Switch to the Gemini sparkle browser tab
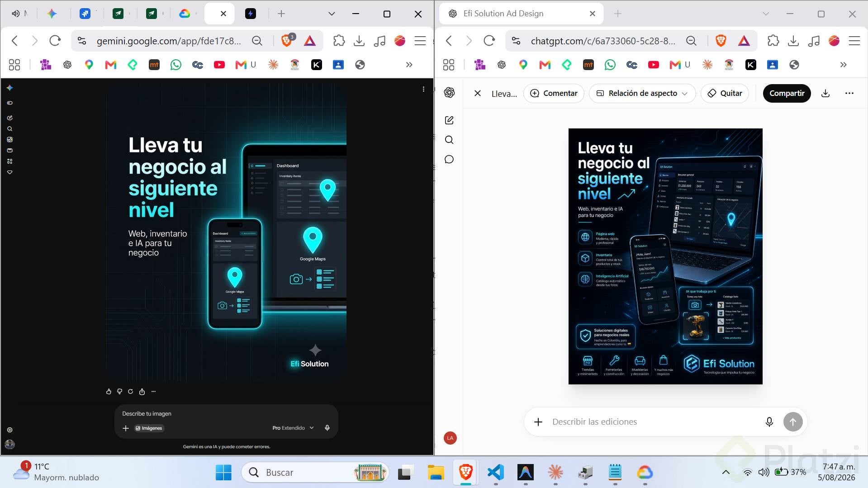Viewport: 868px width, 488px height. pos(52,14)
